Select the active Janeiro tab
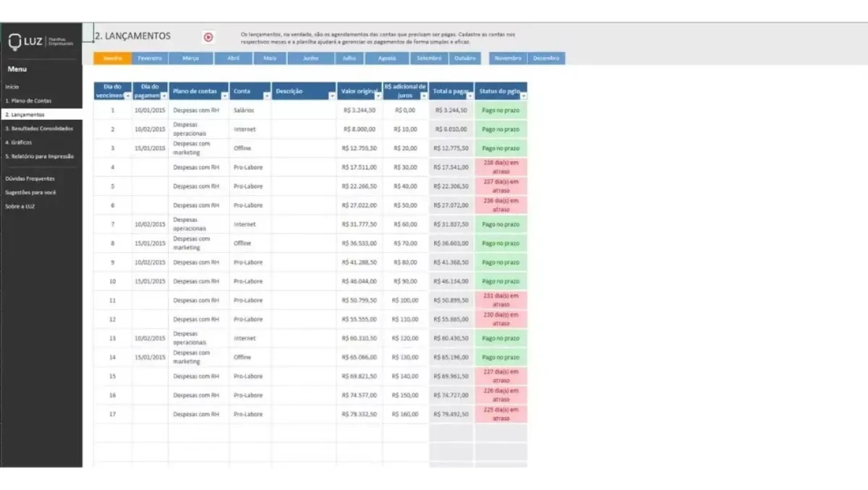The height and width of the screenshot is (490, 868). click(112, 58)
